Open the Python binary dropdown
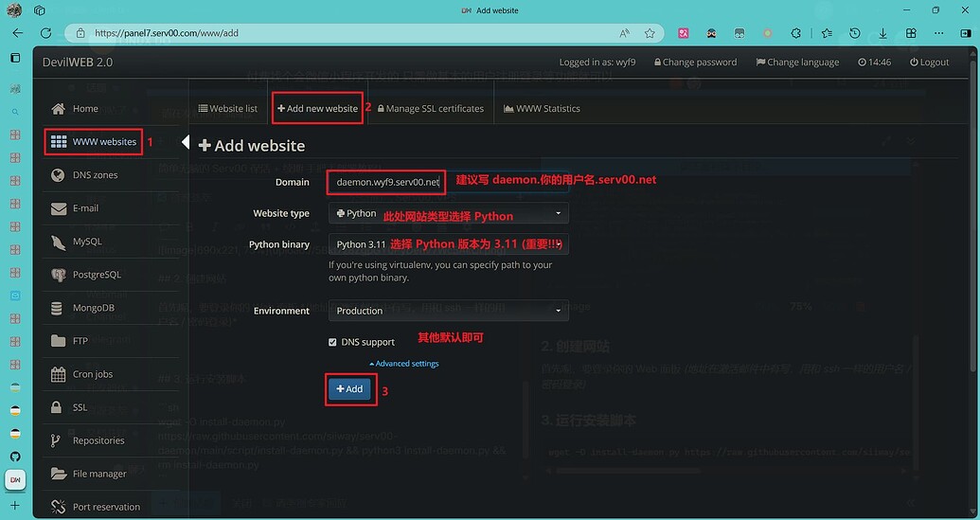The height and width of the screenshot is (520, 980). [449, 244]
